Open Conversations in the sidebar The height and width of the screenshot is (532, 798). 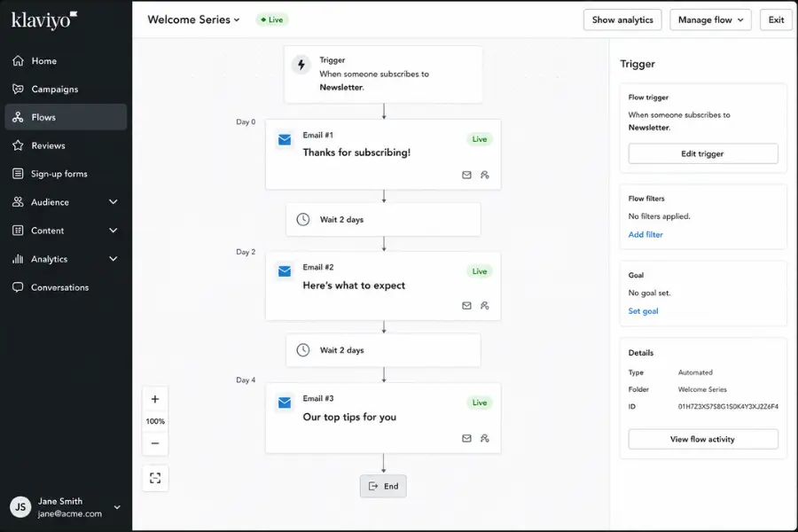pyautogui.click(x=66, y=287)
